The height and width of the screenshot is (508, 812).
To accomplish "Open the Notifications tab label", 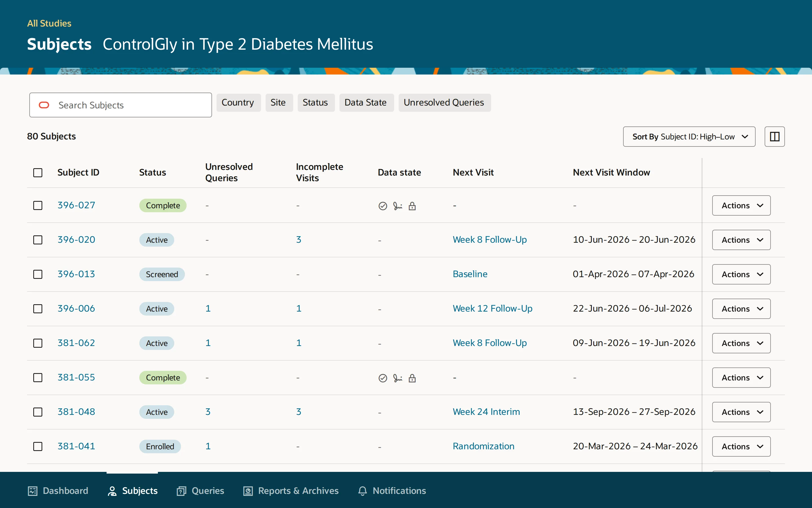I will (x=399, y=491).
